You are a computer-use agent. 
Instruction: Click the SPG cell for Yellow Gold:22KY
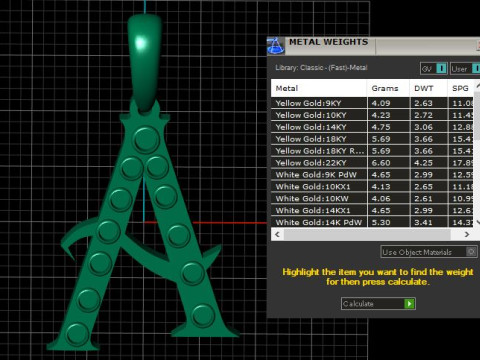(461, 163)
